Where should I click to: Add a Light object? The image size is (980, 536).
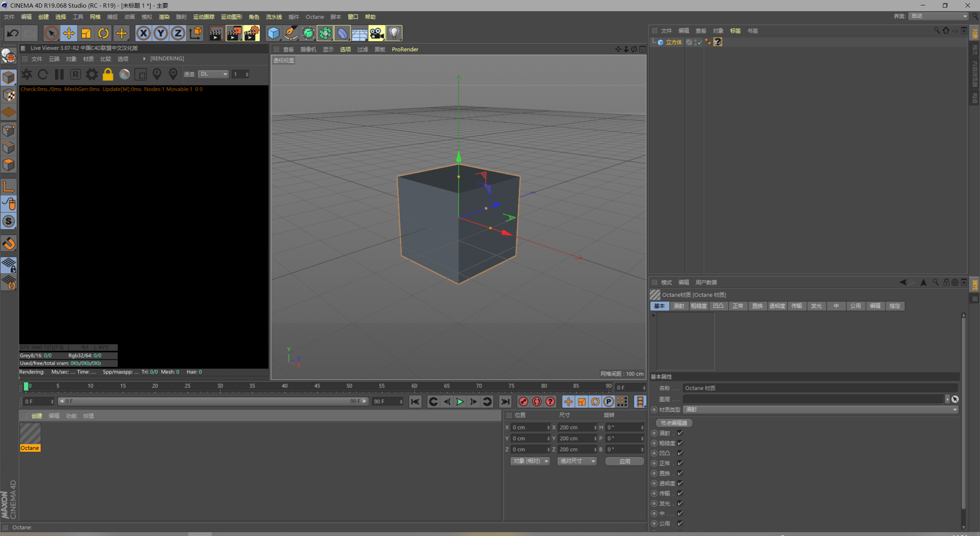[394, 33]
